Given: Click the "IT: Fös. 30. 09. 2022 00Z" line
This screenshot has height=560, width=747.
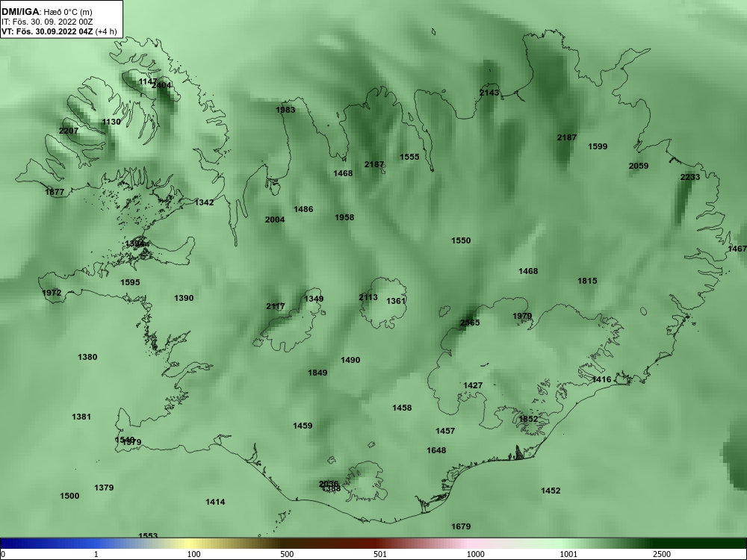Looking at the screenshot, I should click(x=46, y=22).
